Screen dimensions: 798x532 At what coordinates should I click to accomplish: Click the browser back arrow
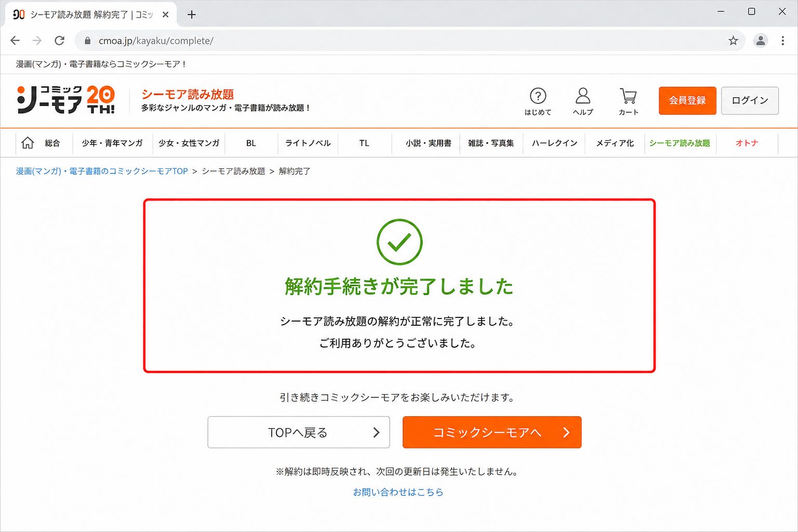pos(15,41)
